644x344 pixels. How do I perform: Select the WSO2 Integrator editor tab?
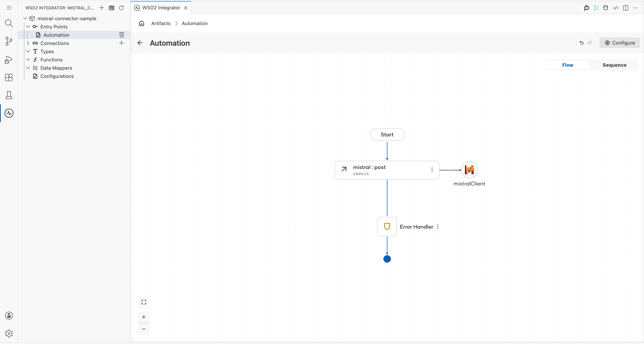(161, 7)
